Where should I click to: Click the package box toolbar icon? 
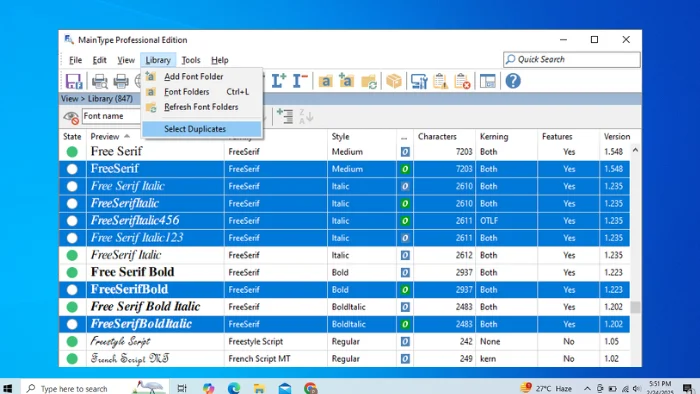[394, 81]
